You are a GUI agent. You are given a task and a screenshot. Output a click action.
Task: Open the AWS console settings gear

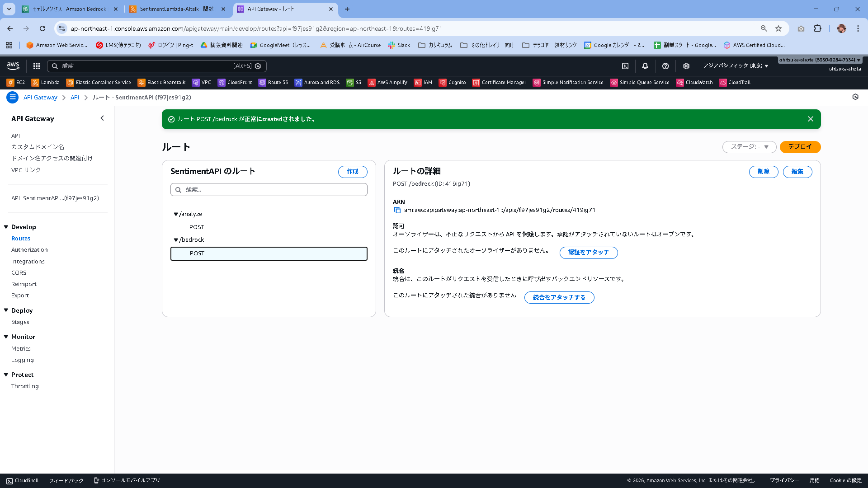click(x=686, y=66)
